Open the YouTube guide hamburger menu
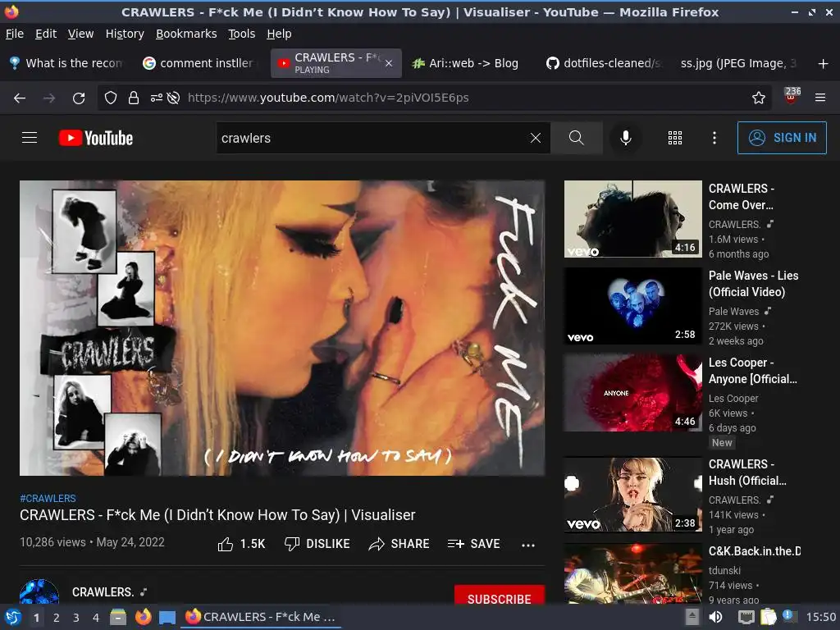Image resolution: width=840 pixels, height=630 pixels. tap(30, 138)
